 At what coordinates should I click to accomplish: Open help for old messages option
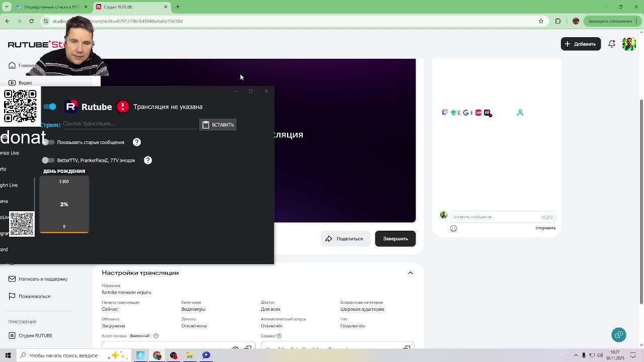click(137, 142)
